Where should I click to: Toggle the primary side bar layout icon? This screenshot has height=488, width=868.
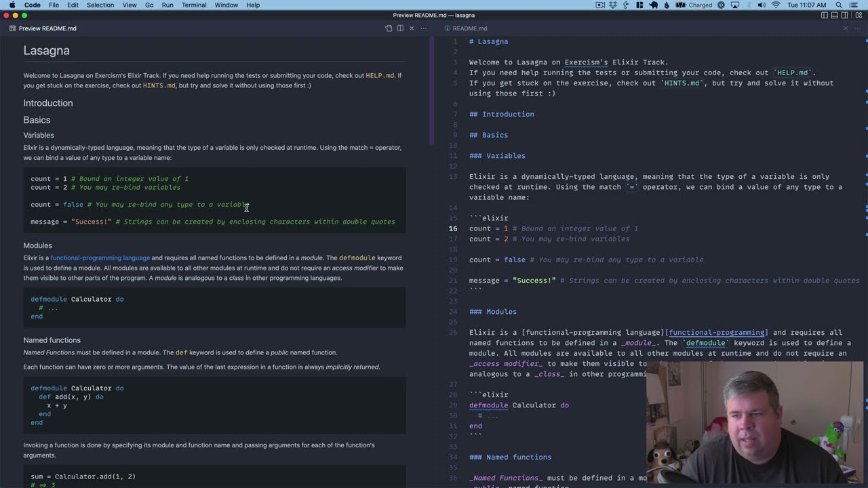pos(825,15)
